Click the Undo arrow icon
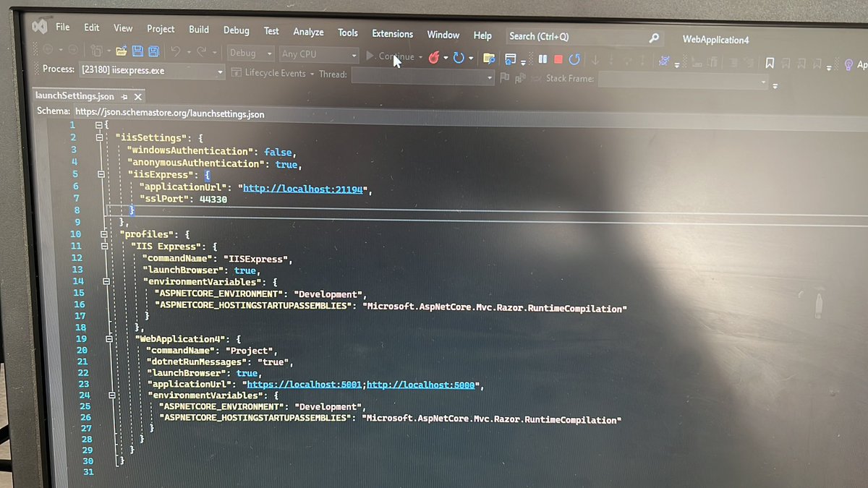Screen dimensions: 868x488 [x=175, y=52]
